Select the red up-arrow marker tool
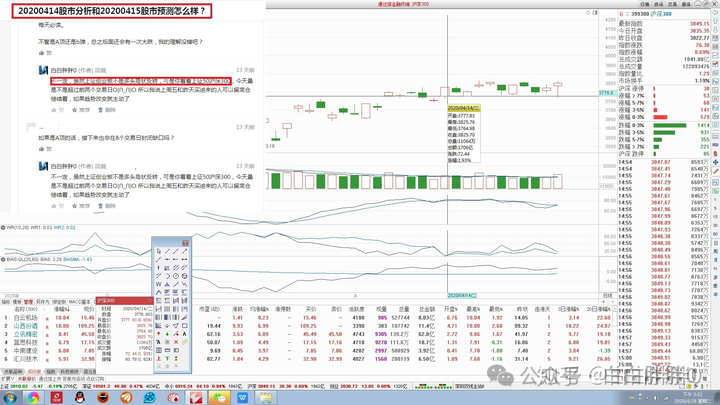The image size is (720, 405). pos(158,334)
